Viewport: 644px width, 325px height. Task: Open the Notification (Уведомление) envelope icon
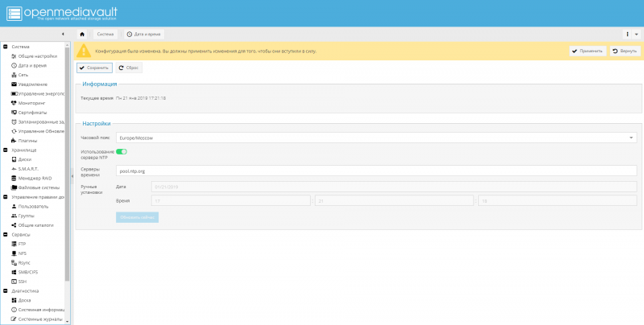[x=14, y=84]
